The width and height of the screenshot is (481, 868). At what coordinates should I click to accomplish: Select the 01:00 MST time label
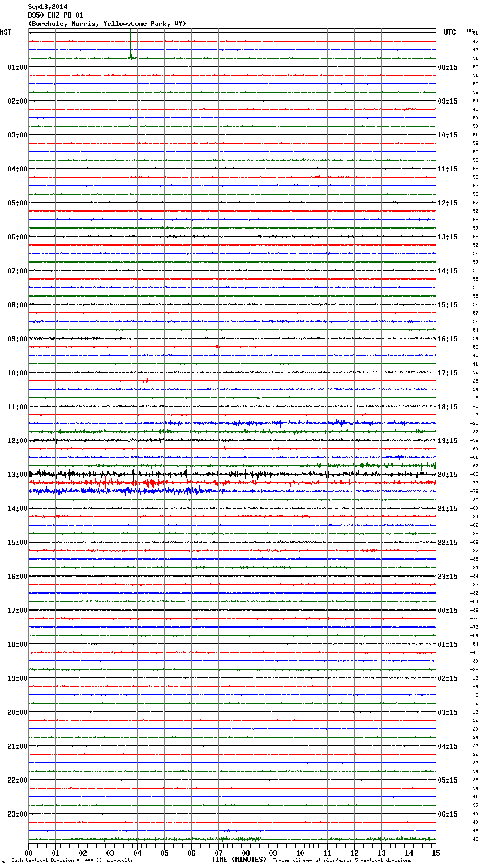point(18,67)
